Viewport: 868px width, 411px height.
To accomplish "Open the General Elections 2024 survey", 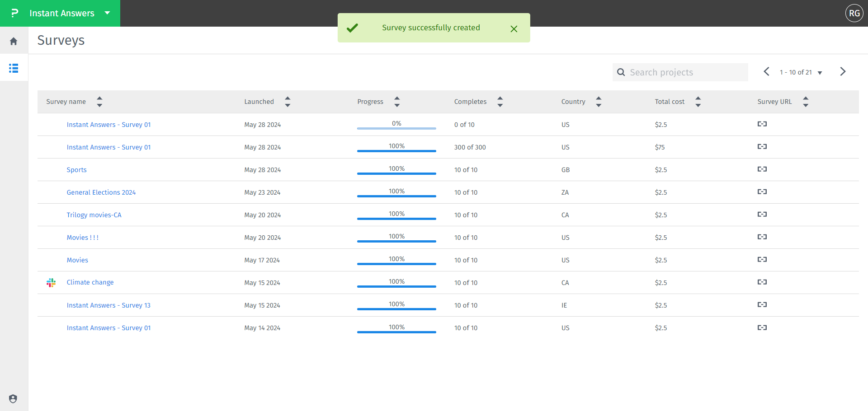I will (101, 192).
